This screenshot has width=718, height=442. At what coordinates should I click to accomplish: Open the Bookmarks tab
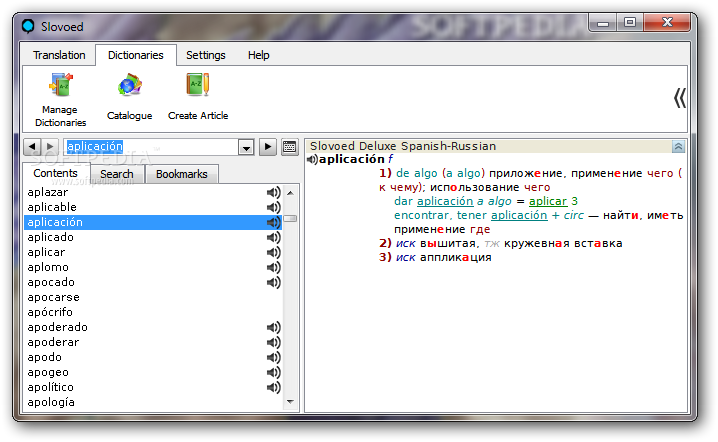181,174
